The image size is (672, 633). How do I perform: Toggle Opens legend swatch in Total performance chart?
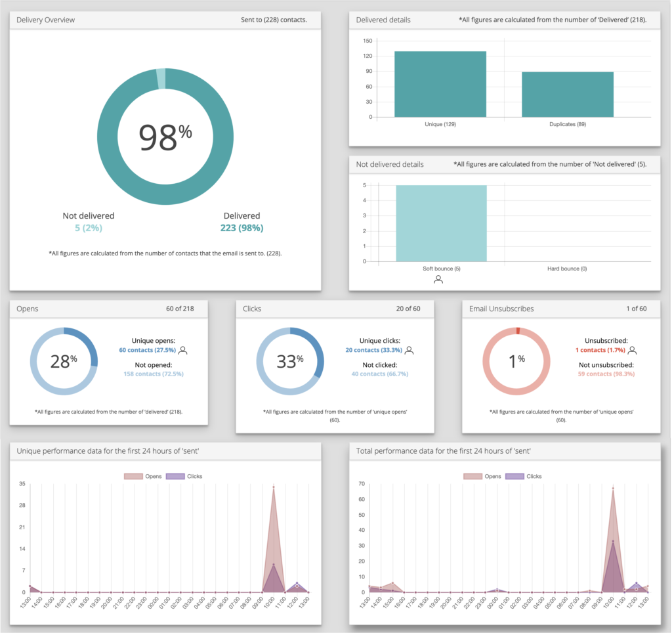472,477
